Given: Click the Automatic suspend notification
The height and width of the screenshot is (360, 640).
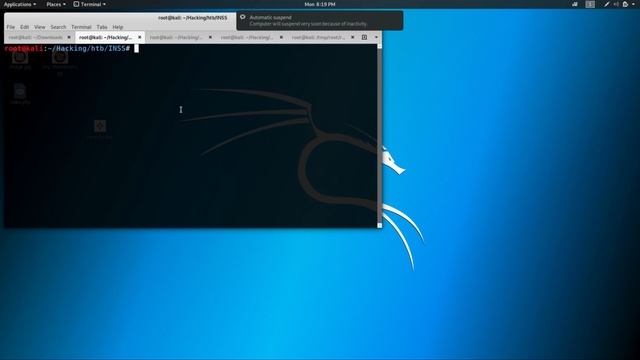Looking at the screenshot, I should coord(320,20).
